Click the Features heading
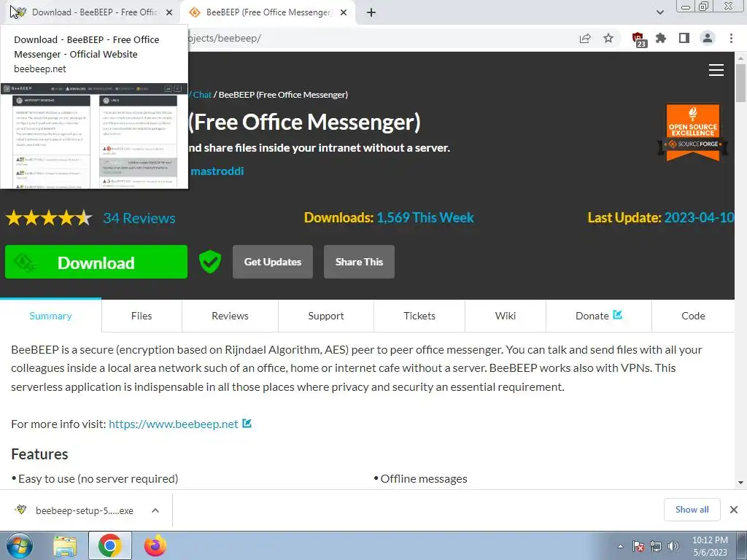 (x=39, y=454)
